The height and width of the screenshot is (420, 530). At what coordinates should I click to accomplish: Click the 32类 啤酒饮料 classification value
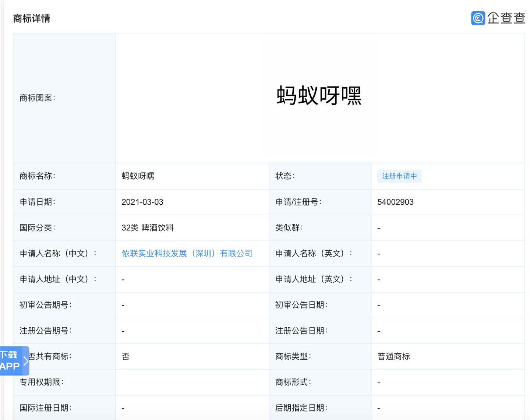pos(148,228)
